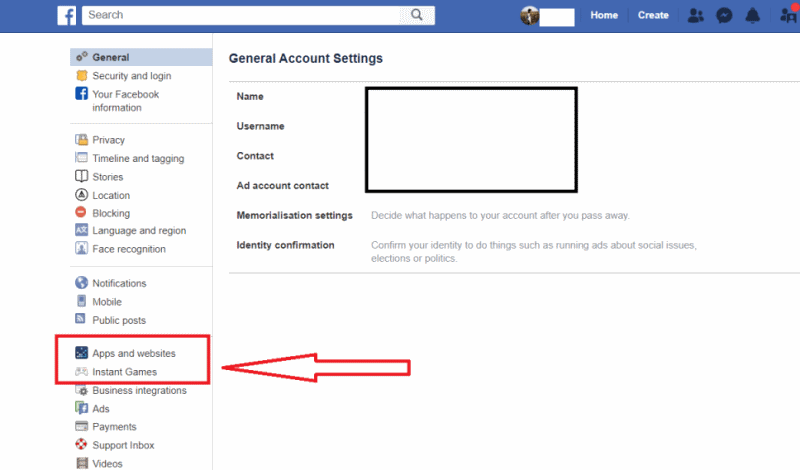Open Ads settings label
This screenshot has height=470, width=800.
coord(101,409)
